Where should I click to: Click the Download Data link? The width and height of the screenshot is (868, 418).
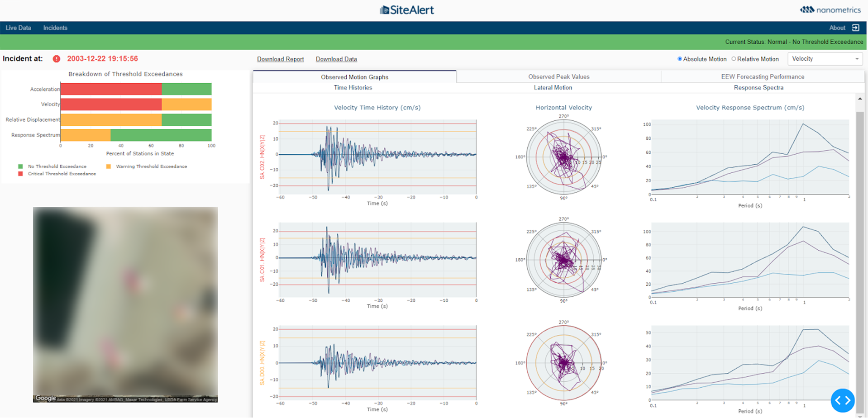click(336, 59)
